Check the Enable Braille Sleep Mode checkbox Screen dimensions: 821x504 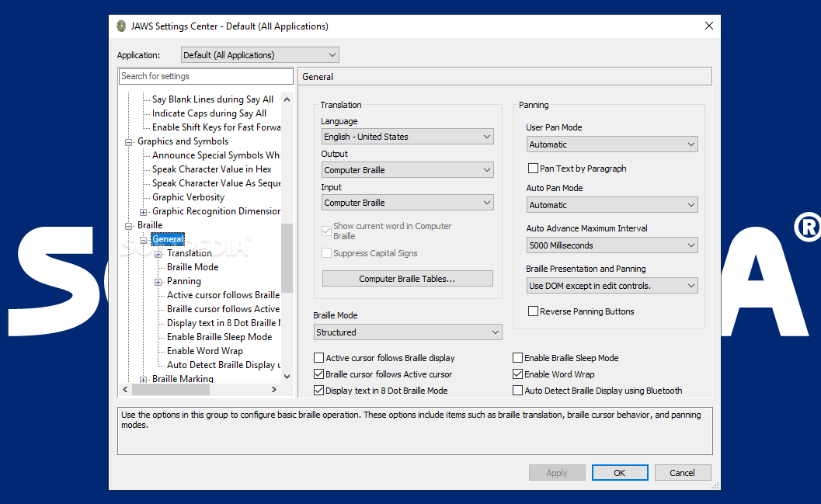tap(517, 358)
